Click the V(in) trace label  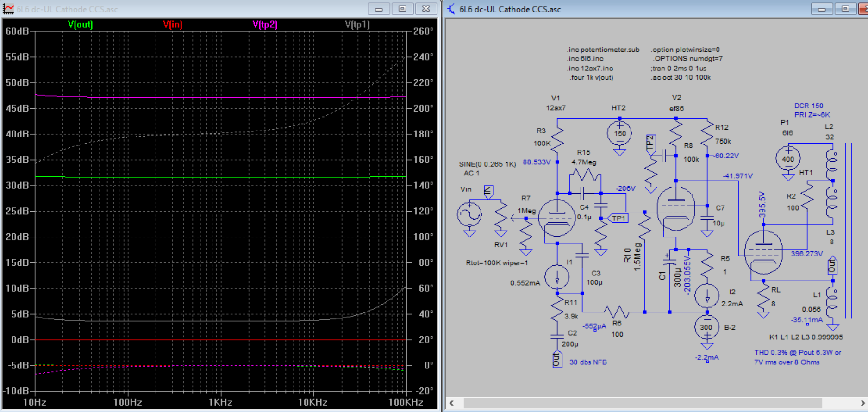[173, 25]
